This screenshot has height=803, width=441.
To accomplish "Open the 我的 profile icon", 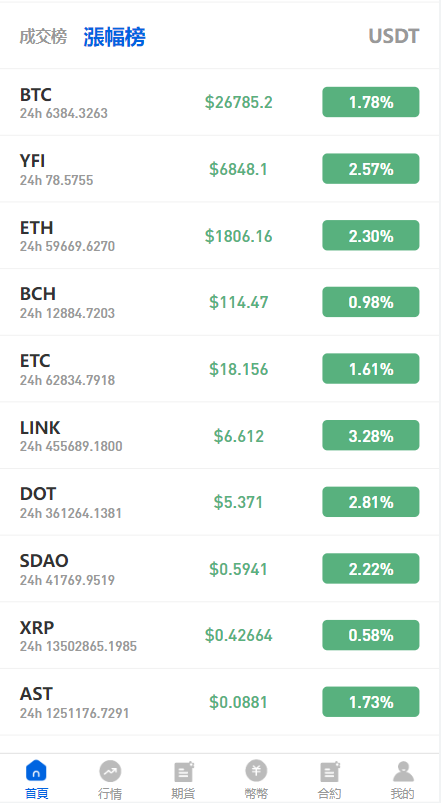I will (x=403, y=770).
